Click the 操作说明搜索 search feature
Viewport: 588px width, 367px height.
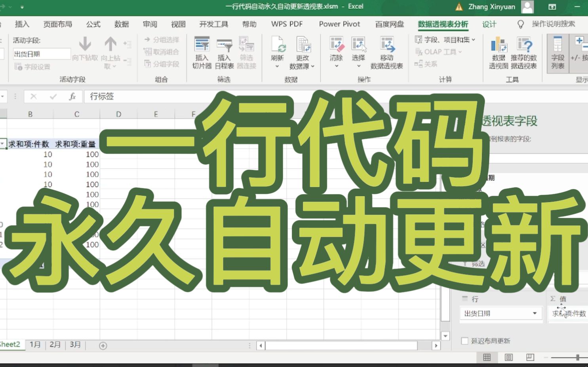point(554,24)
